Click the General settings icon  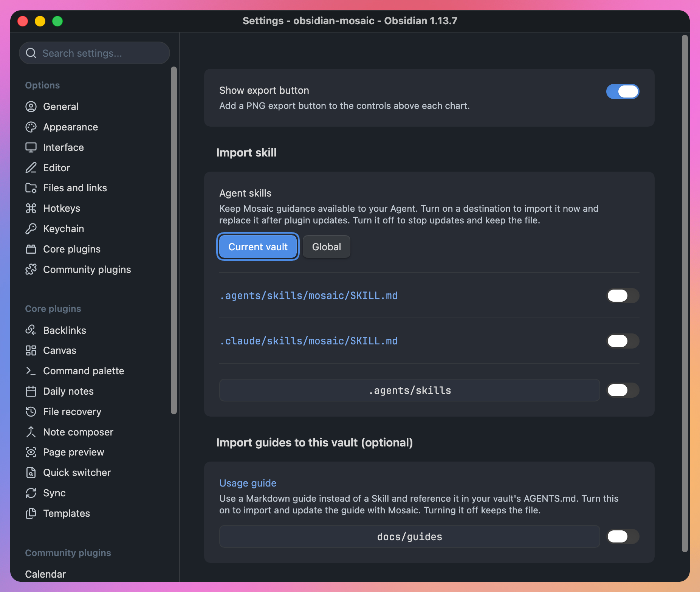coord(31,107)
